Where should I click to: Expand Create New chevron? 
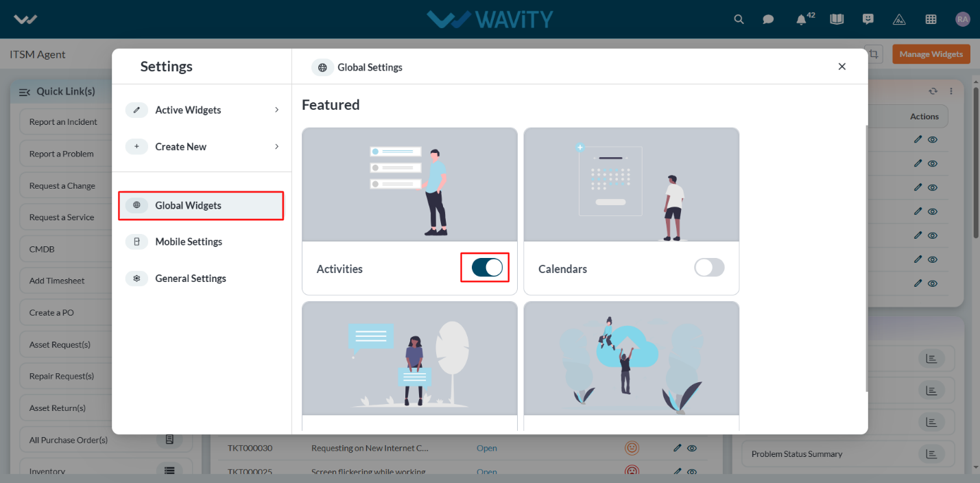(277, 146)
